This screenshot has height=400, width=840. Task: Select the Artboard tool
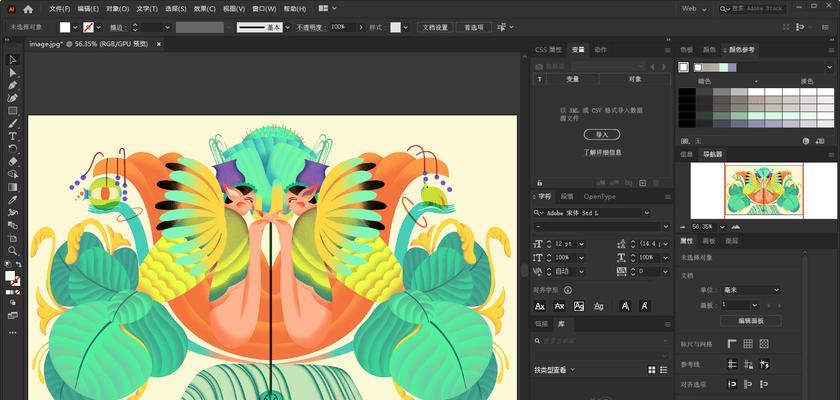tap(13, 238)
